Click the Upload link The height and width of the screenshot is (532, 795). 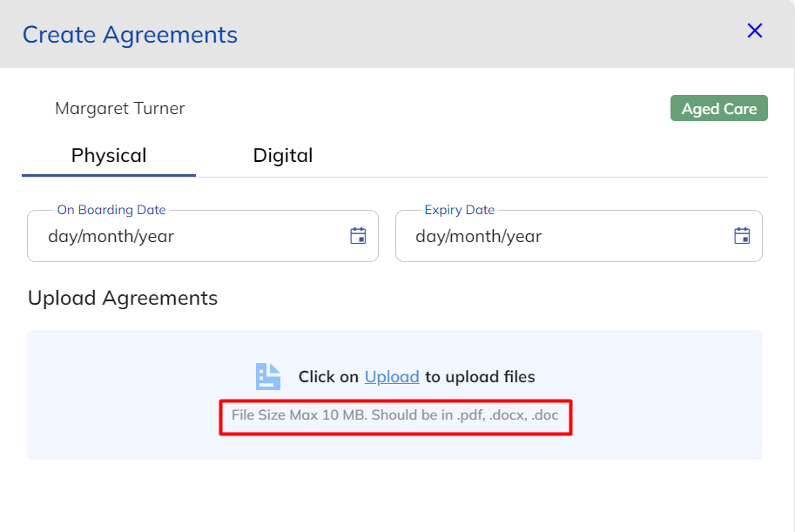(392, 377)
